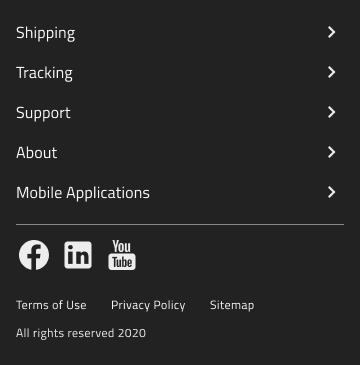Choose the Support menu label
This screenshot has width=360, height=365.
pyautogui.click(x=43, y=113)
